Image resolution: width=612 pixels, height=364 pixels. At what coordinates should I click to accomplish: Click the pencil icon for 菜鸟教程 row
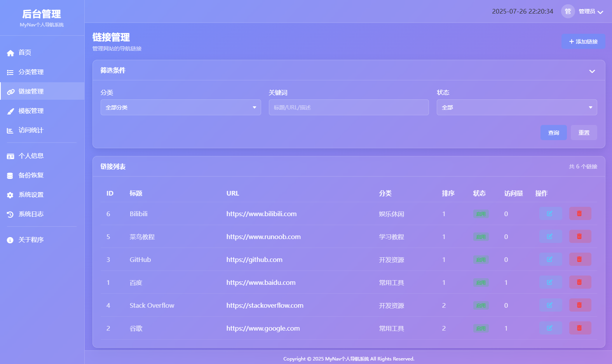click(x=550, y=236)
